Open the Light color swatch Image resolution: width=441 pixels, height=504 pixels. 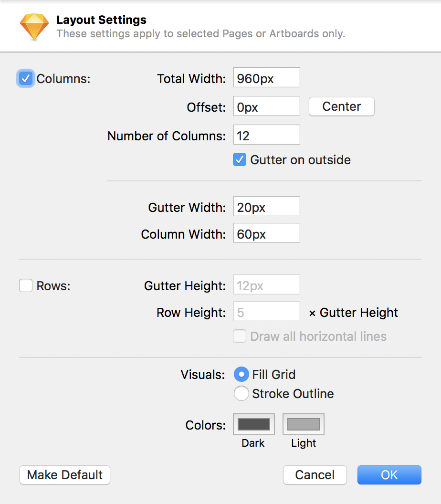point(304,424)
